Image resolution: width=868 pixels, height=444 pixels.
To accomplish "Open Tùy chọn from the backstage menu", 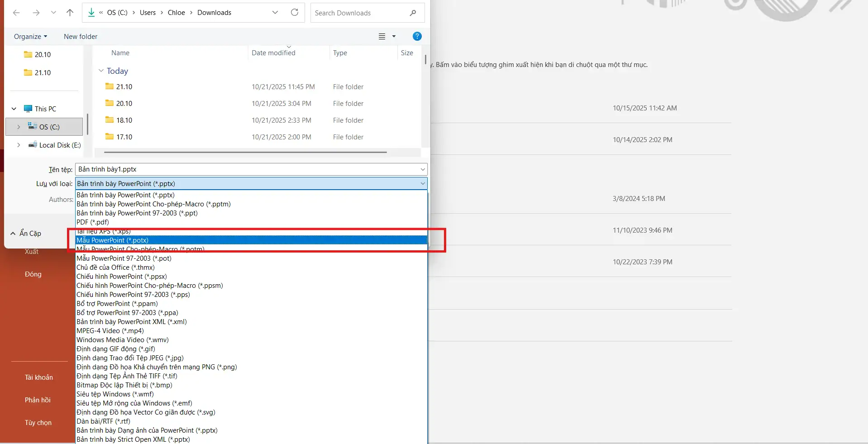I will (38, 422).
